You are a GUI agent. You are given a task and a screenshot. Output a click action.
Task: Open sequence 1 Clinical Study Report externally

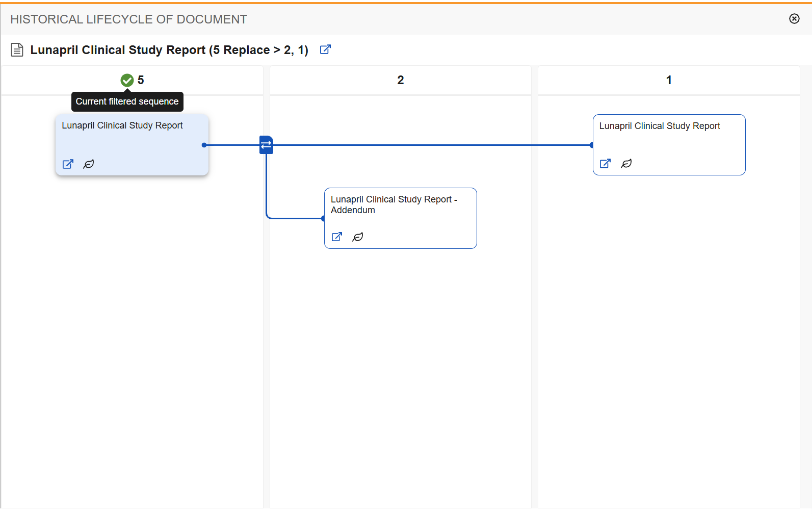click(x=605, y=164)
